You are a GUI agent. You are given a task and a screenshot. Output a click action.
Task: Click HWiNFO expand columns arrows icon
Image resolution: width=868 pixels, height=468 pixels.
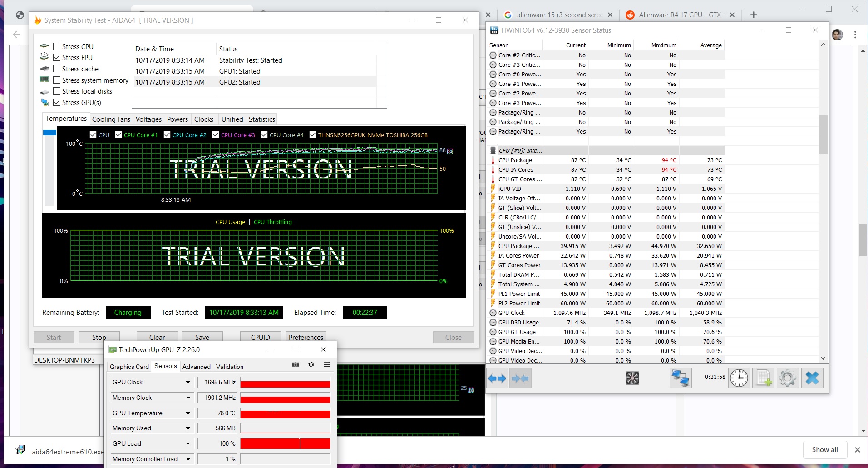(497, 378)
